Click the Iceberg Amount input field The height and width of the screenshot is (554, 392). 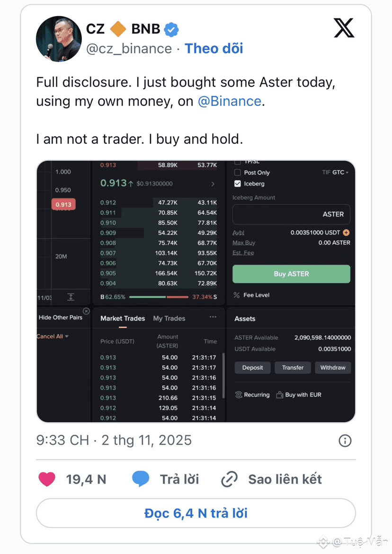click(x=291, y=214)
